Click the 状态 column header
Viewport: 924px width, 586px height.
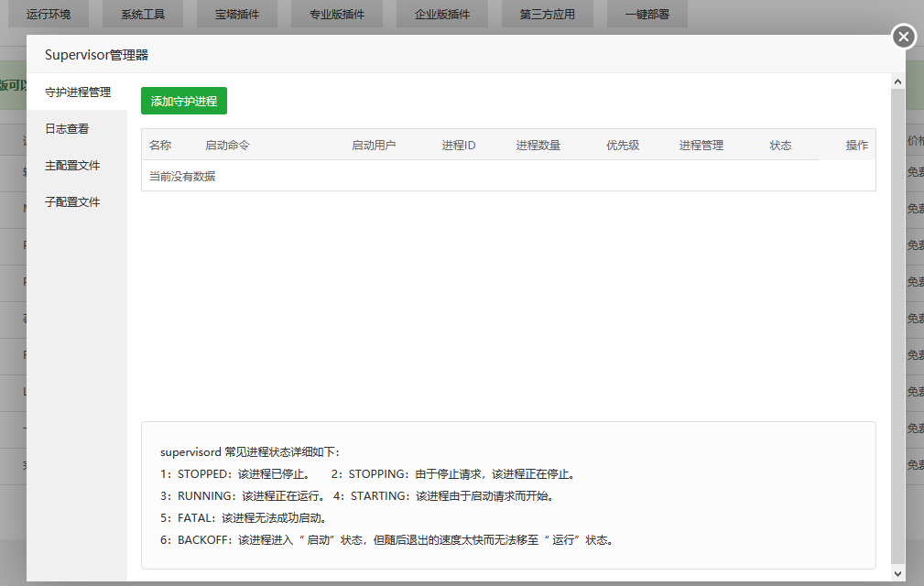click(x=781, y=145)
